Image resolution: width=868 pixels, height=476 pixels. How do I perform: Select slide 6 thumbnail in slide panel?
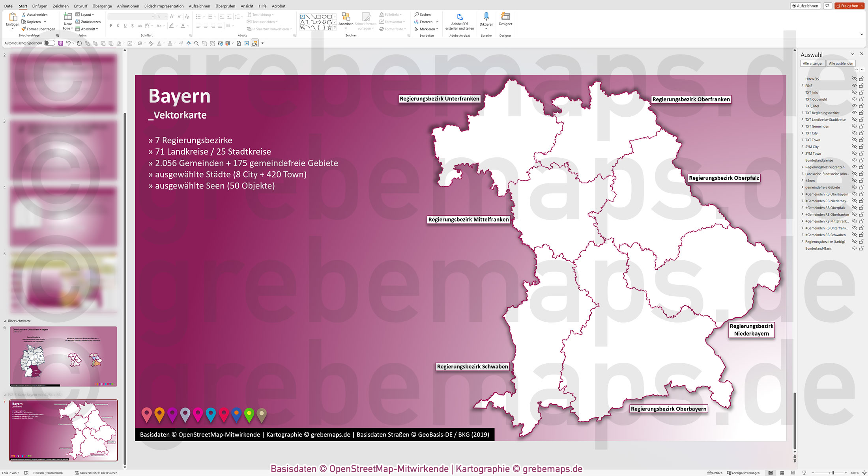click(x=63, y=356)
